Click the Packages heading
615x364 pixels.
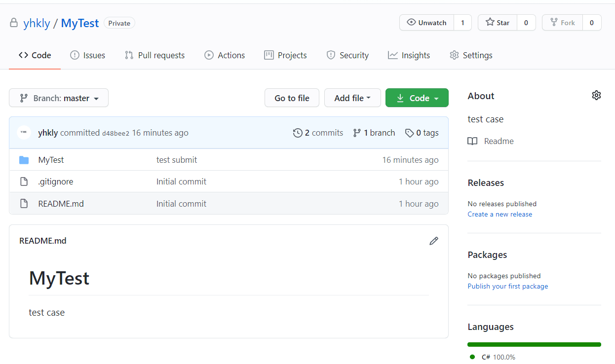[487, 255]
